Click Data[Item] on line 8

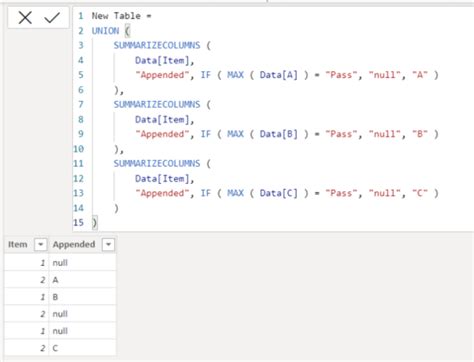(162, 119)
